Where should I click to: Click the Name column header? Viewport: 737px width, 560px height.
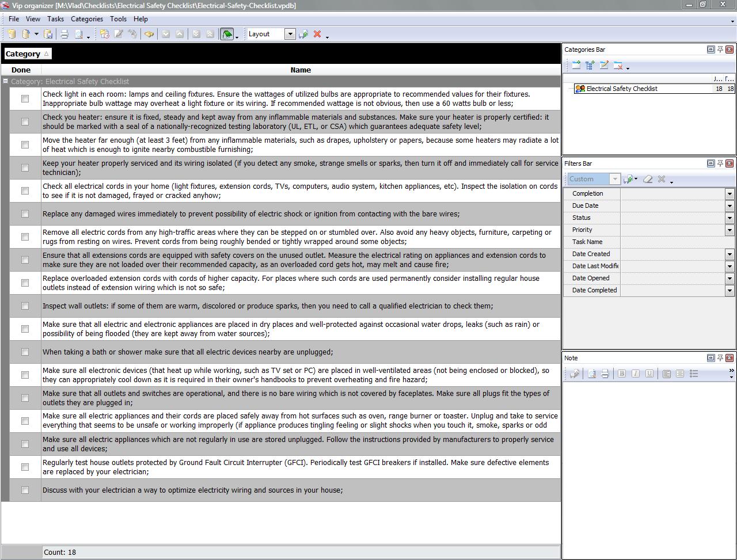[301, 70]
